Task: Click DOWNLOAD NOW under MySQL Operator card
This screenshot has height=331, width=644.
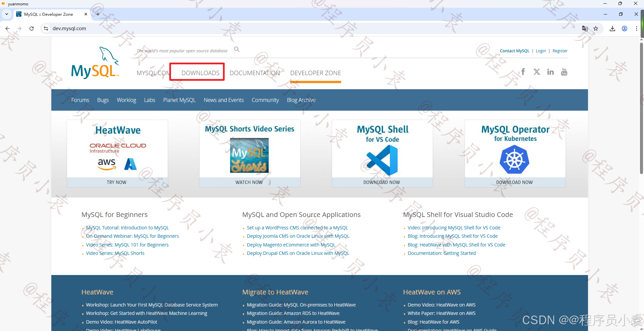Action: (515, 182)
